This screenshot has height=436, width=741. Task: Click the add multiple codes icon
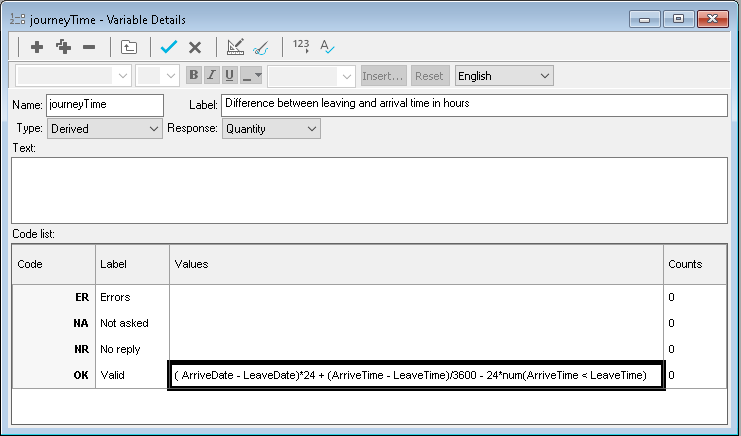pyautogui.click(x=63, y=46)
